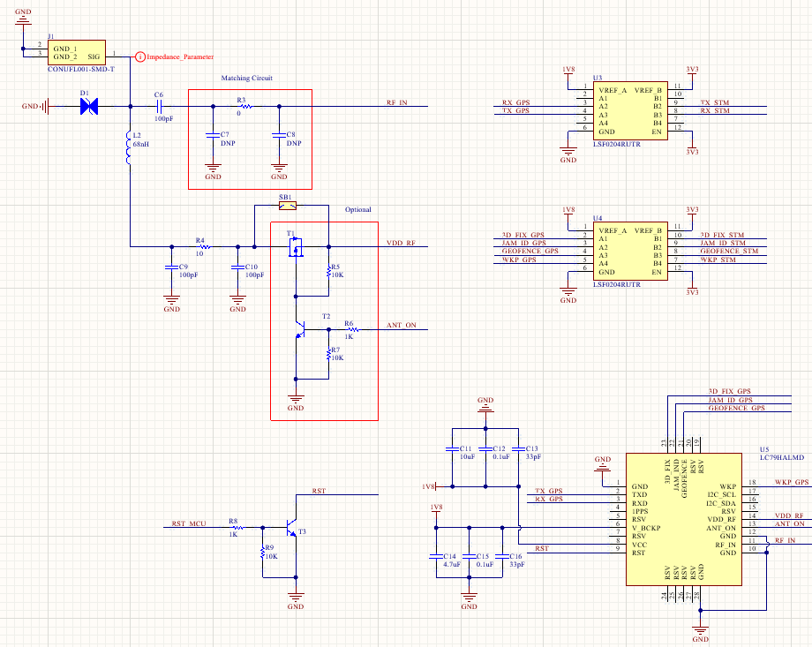Click the Matching Circuit text label
Image resolution: width=812 pixels, height=647 pixels.
(x=246, y=79)
